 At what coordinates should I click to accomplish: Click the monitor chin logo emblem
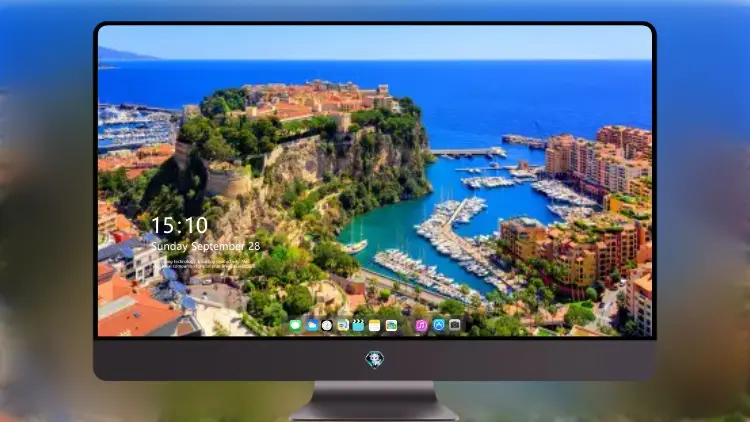click(375, 359)
